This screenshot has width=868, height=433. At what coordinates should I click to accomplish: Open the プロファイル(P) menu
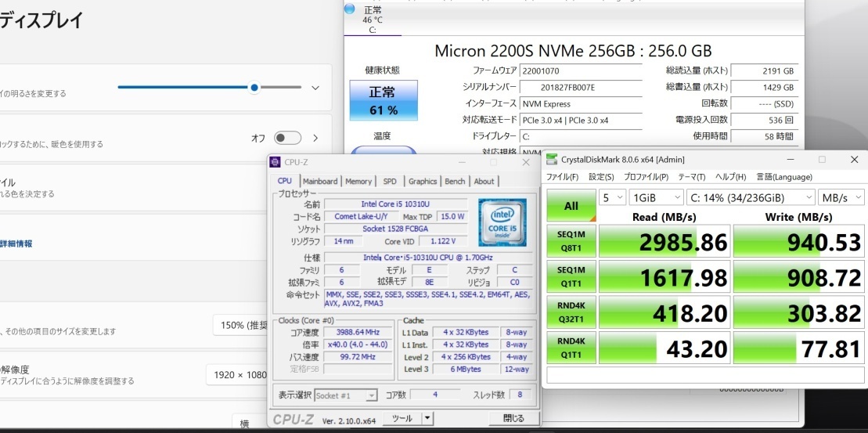pyautogui.click(x=646, y=177)
